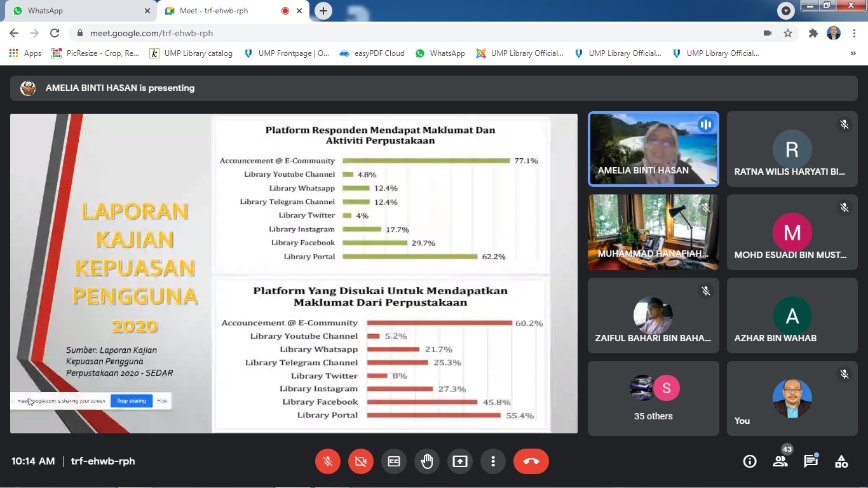Select AMELIA BINTI HASAN video tile
The height and width of the screenshot is (488, 868).
click(653, 149)
